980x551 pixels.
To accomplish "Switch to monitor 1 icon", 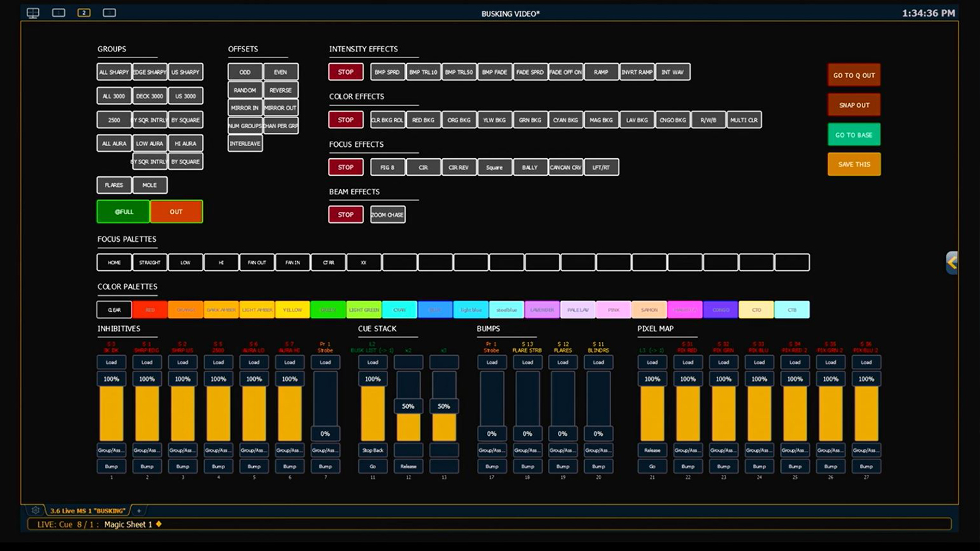I will point(59,13).
